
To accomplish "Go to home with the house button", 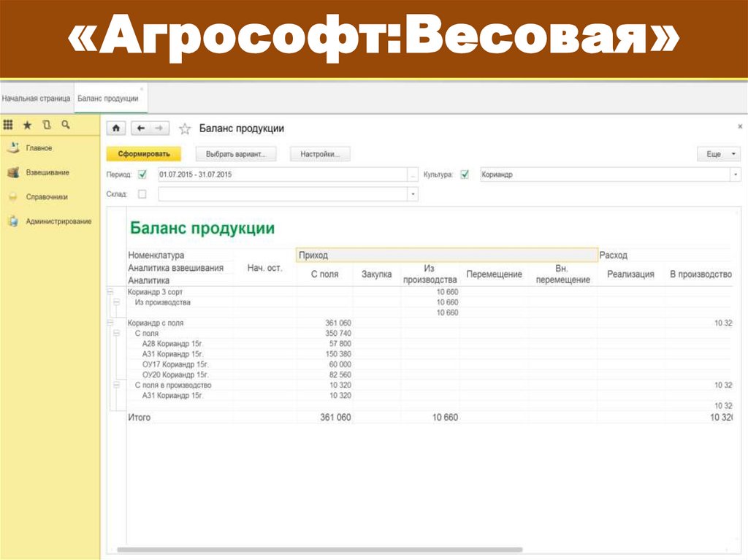I will click(x=116, y=128).
